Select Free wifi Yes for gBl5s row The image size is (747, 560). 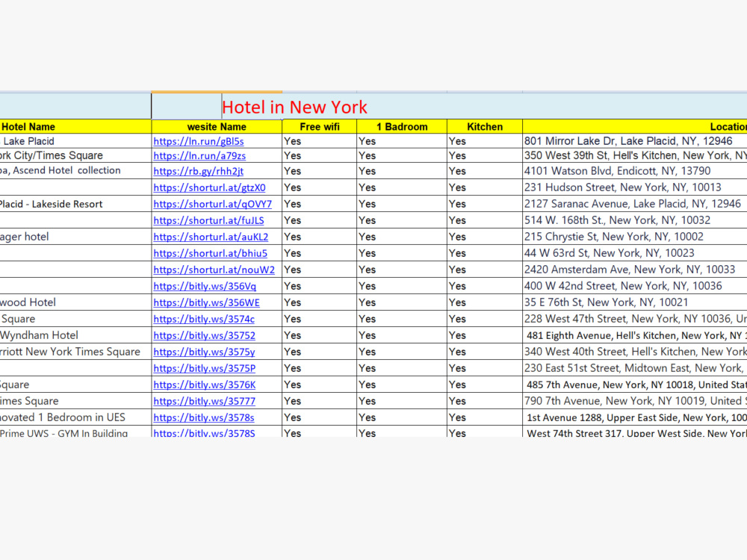(x=320, y=141)
